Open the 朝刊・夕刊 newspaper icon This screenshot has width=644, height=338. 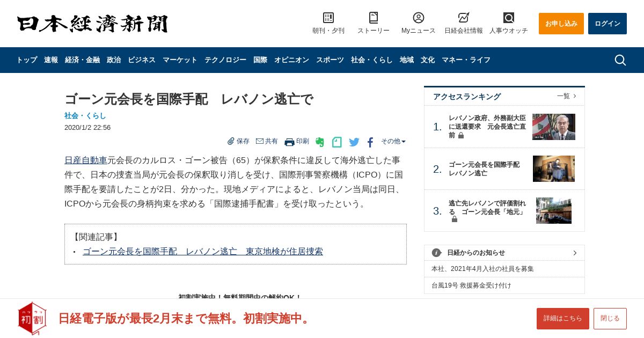(328, 18)
